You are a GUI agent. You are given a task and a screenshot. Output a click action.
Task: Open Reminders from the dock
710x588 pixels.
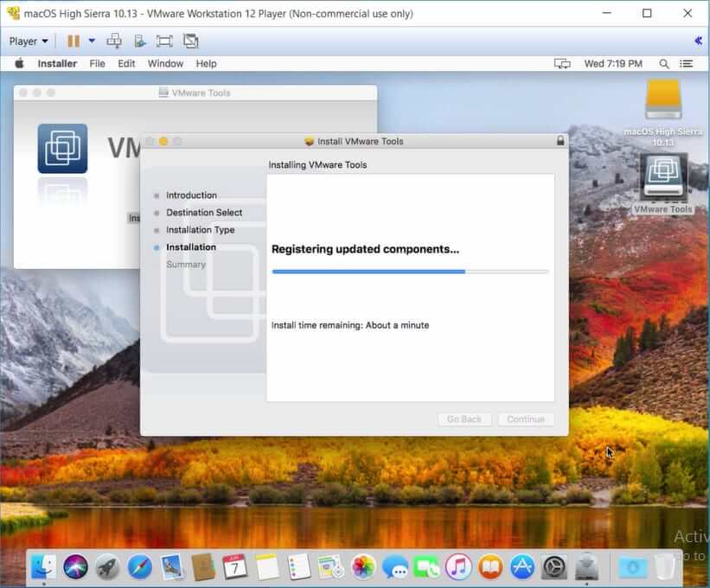click(299, 566)
